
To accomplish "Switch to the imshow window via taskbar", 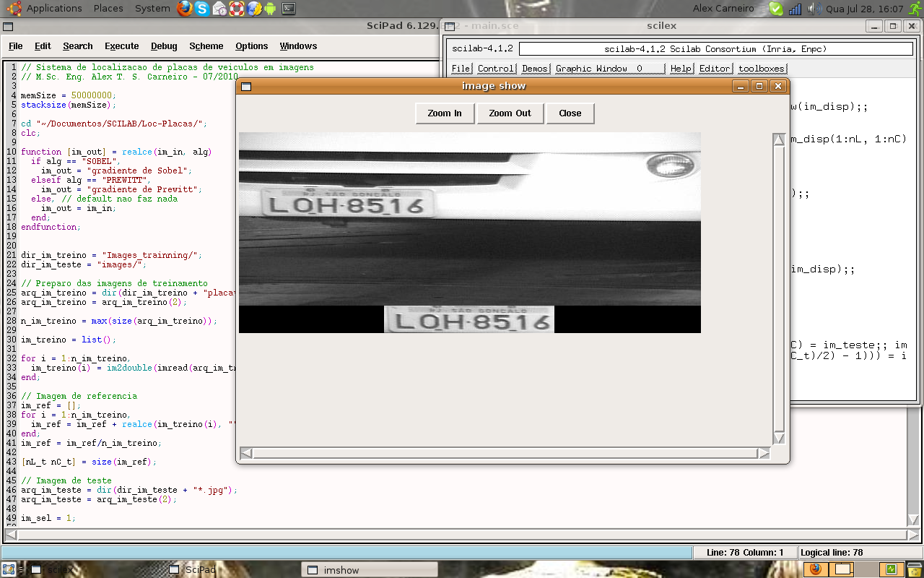I will point(368,569).
